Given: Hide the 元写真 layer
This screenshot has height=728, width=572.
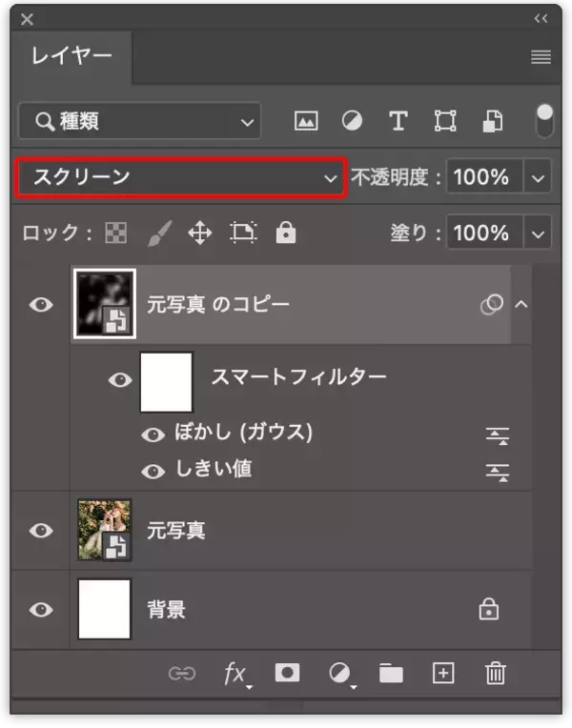Looking at the screenshot, I should pyautogui.click(x=41, y=530).
